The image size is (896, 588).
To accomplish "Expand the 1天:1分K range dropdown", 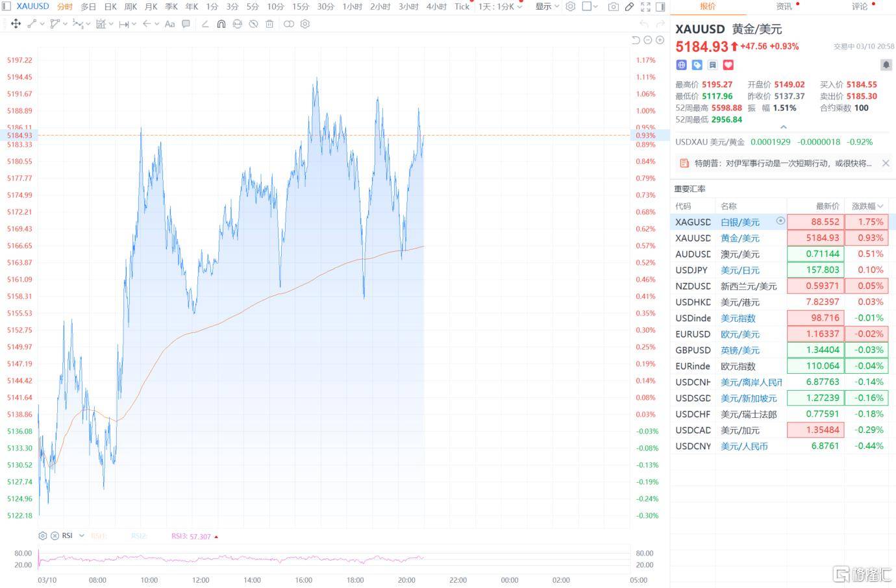I will pos(500,6).
